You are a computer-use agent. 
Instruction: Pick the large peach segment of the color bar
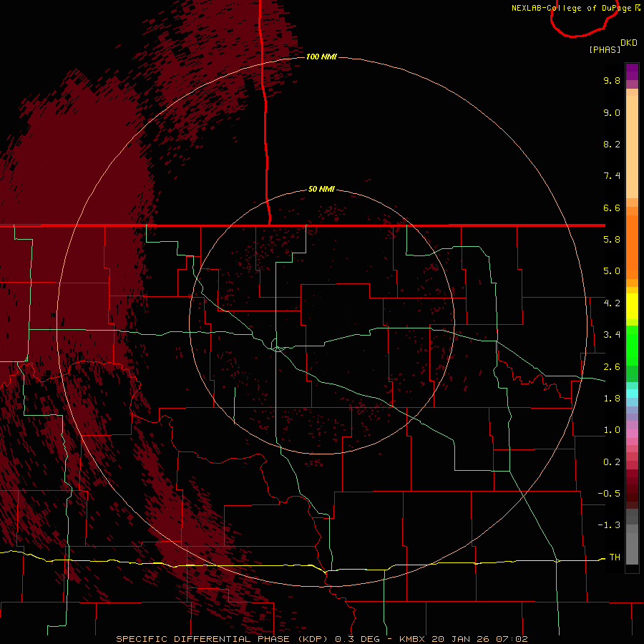click(632, 147)
